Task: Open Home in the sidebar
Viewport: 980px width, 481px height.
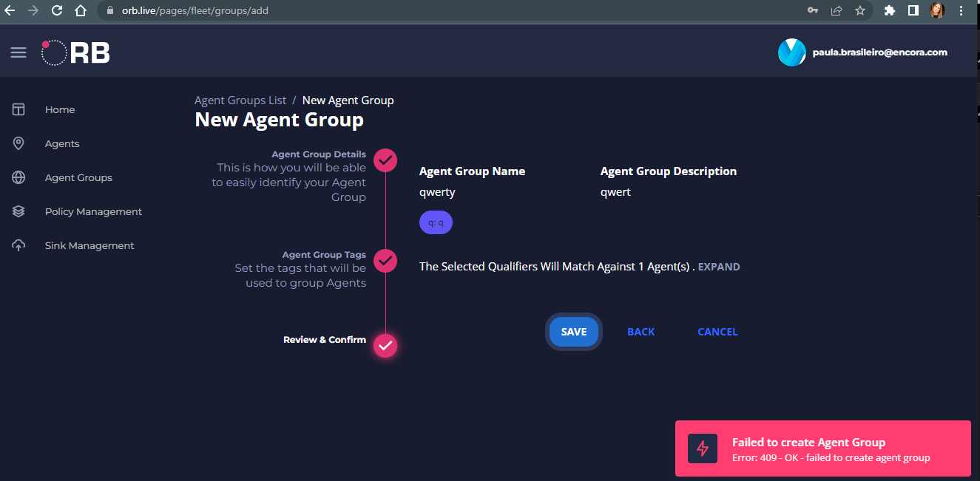Action: tap(60, 109)
